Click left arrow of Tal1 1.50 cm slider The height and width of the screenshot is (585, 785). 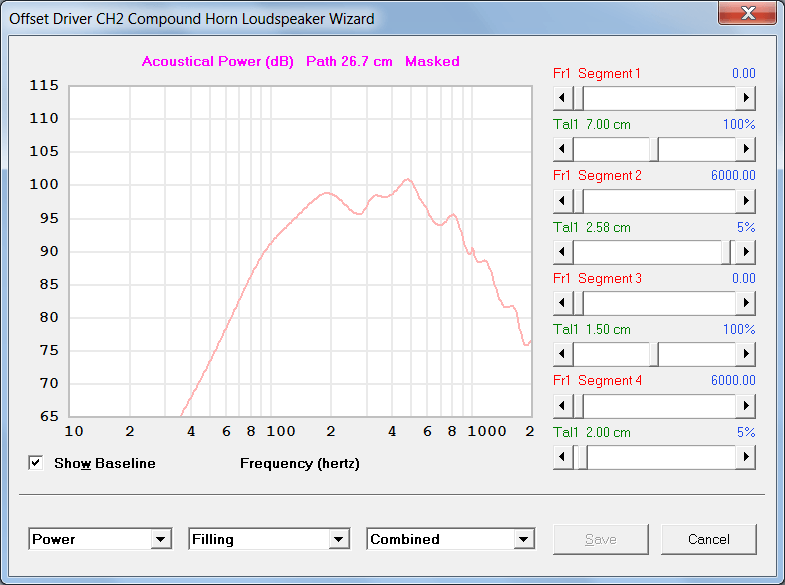pos(563,354)
